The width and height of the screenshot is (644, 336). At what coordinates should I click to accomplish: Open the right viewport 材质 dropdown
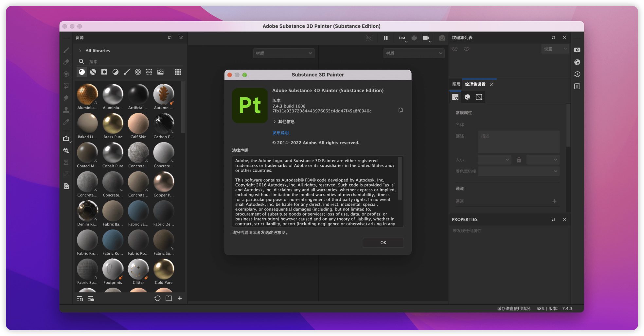[x=414, y=53]
